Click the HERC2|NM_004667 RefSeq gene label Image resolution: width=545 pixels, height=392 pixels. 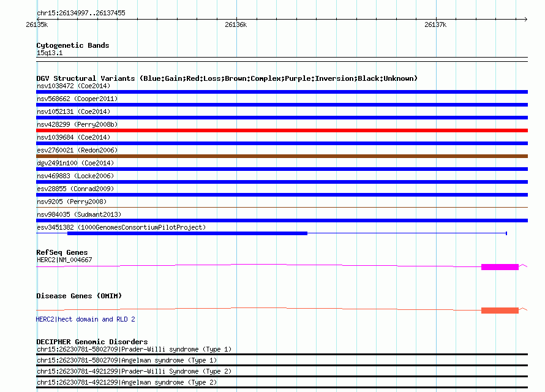coord(64,260)
